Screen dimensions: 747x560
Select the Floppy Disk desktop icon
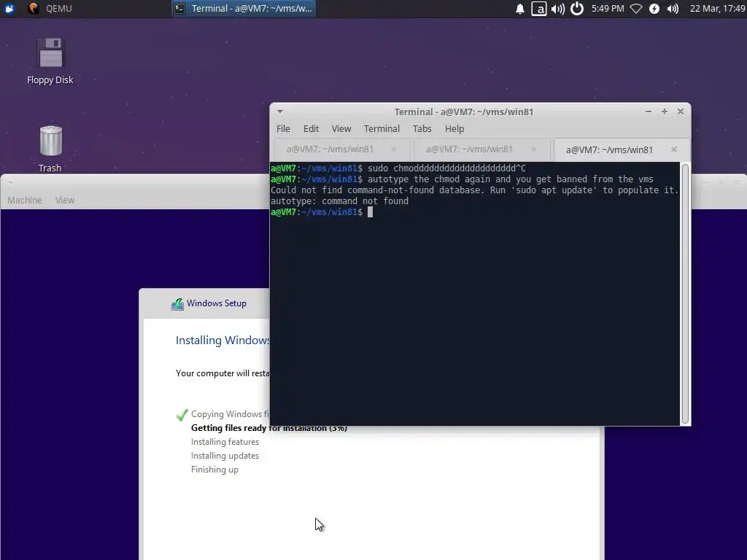pos(50,61)
